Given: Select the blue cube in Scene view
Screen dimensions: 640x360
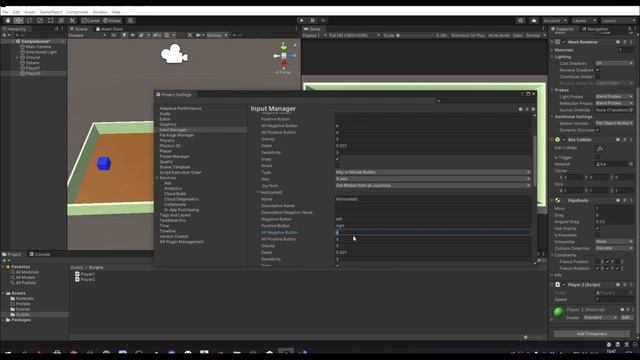Looking at the screenshot, I should 104,163.
